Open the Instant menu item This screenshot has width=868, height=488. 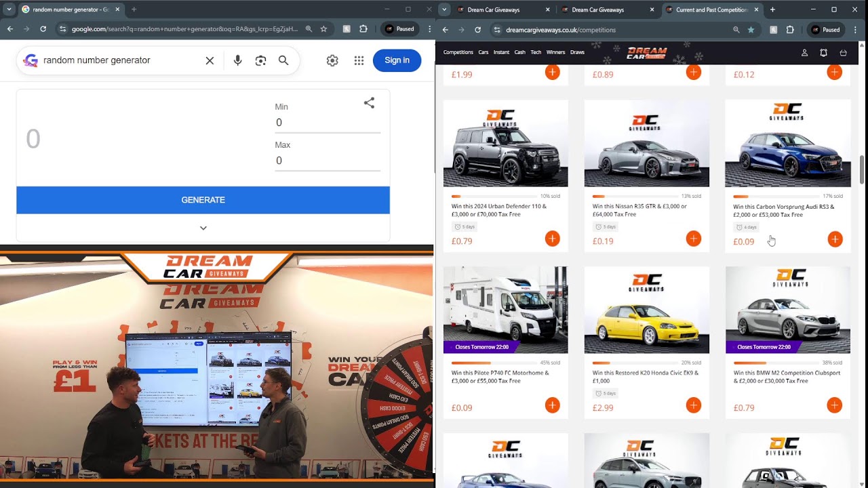click(x=501, y=52)
